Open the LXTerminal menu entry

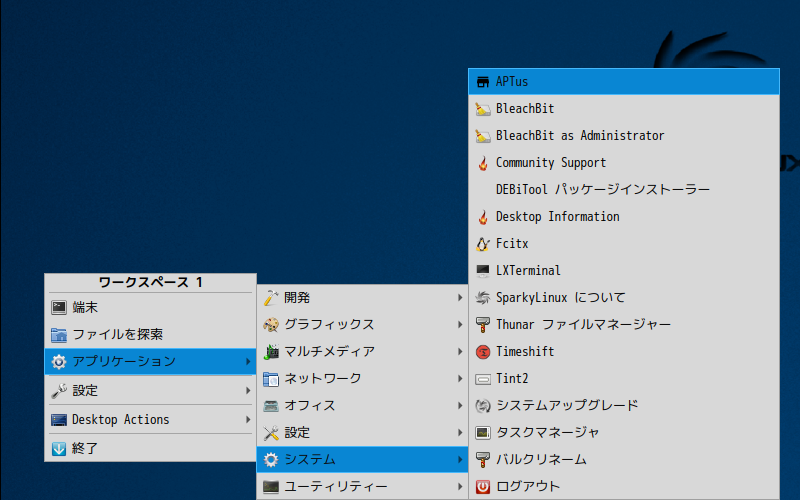point(623,271)
